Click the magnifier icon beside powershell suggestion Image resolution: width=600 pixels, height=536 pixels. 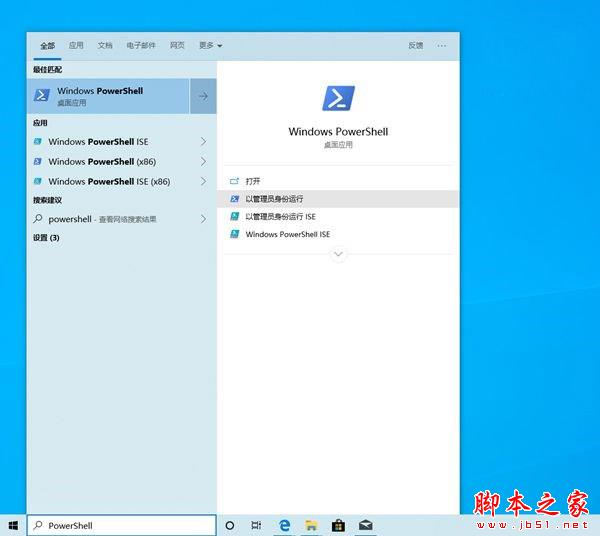tap(38, 219)
